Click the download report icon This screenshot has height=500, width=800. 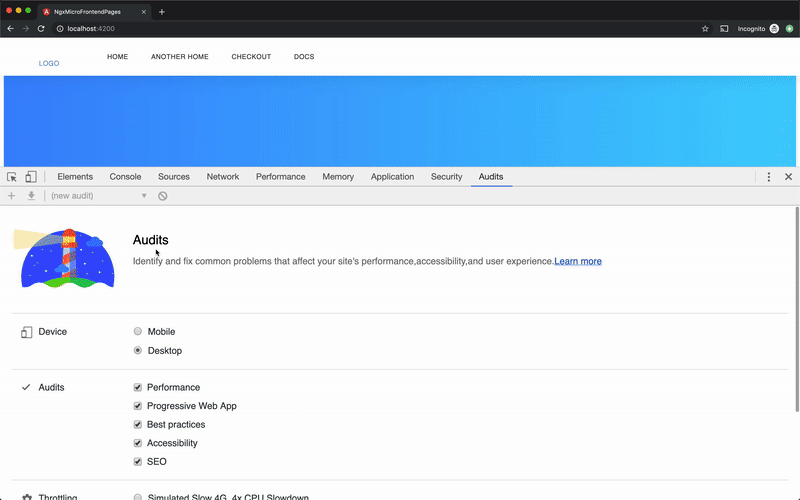click(31, 196)
